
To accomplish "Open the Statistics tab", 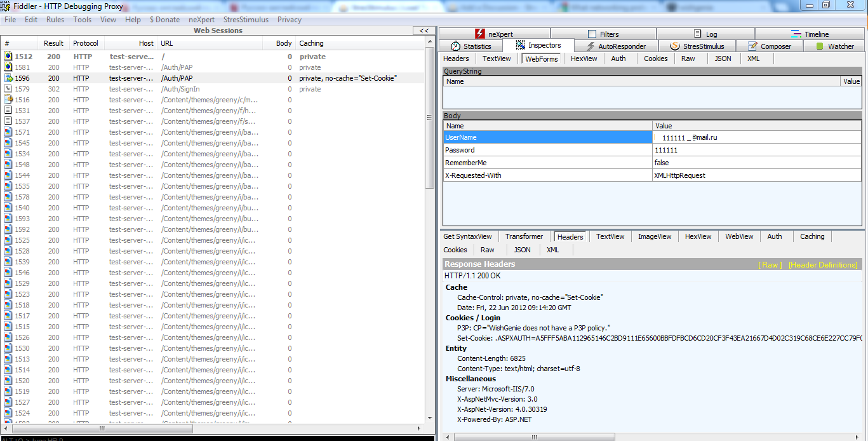I will point(471,46).
